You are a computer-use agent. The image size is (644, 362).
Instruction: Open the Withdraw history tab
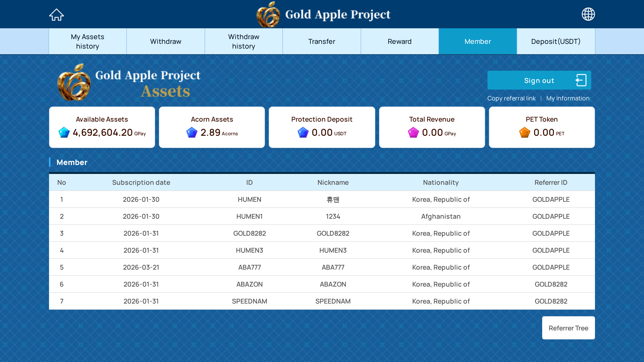tap(244, 41)
